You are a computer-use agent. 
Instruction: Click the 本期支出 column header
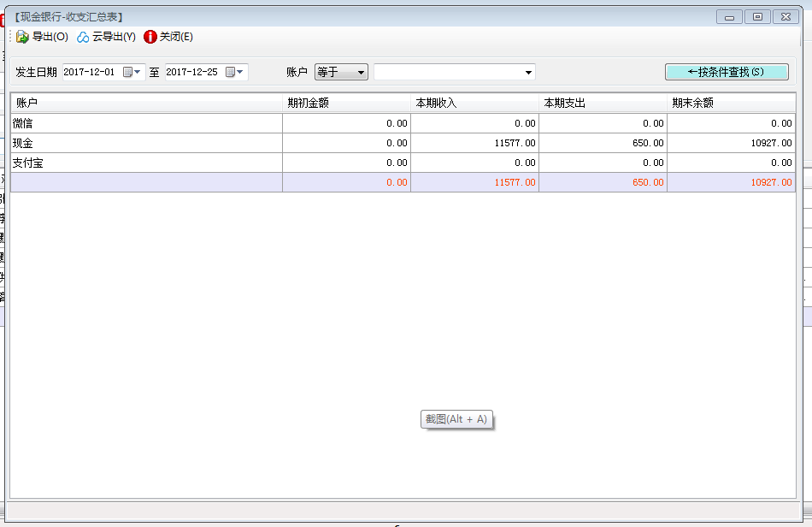(603, 103)
